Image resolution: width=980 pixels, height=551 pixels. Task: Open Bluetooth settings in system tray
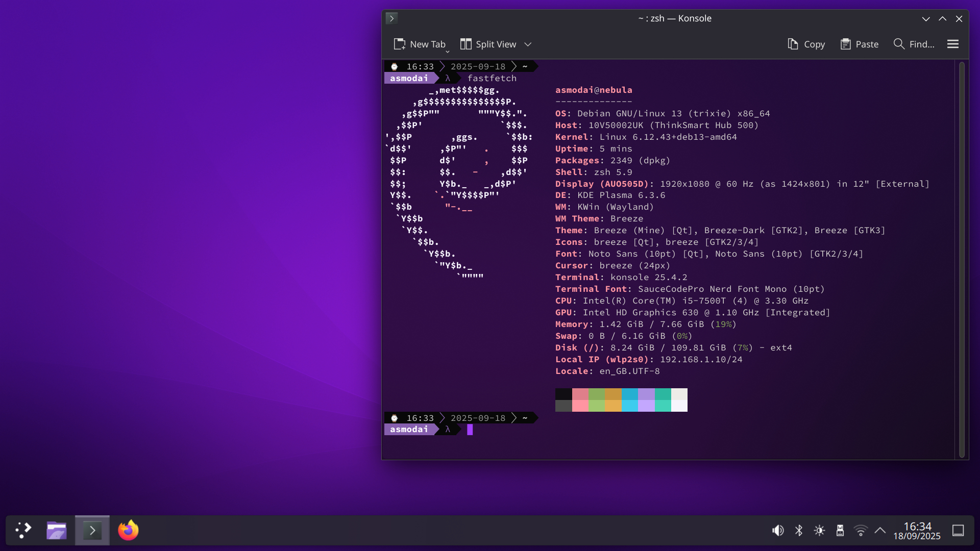coord(799,531)
